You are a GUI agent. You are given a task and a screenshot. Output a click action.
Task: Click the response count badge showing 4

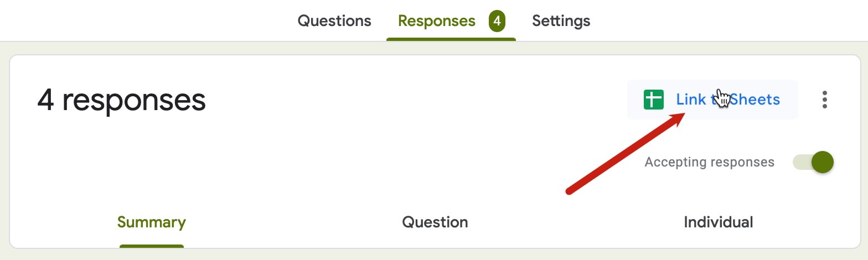point(497,21)
